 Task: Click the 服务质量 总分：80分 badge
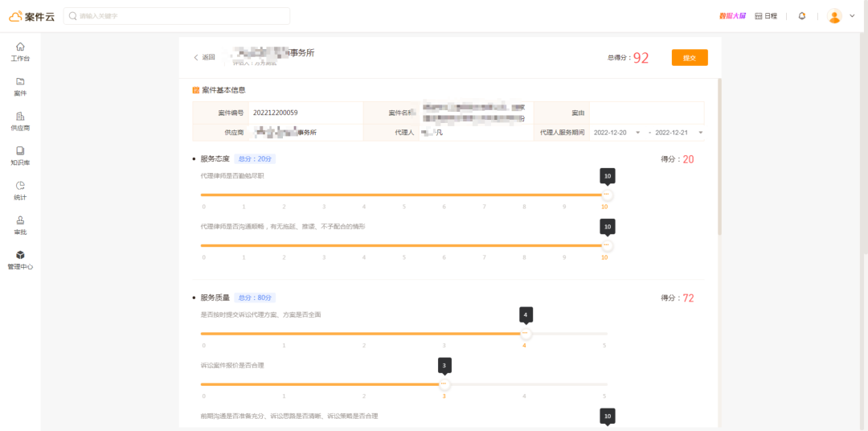tap(255, 298)
